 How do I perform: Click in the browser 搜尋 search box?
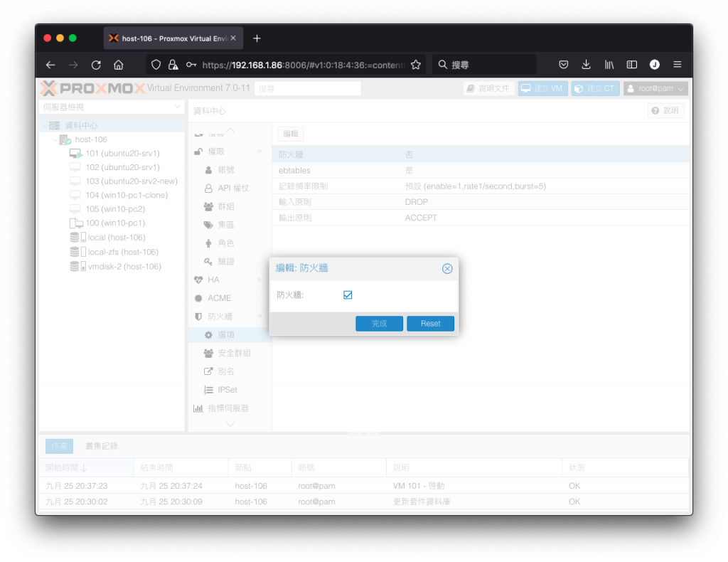484,65
